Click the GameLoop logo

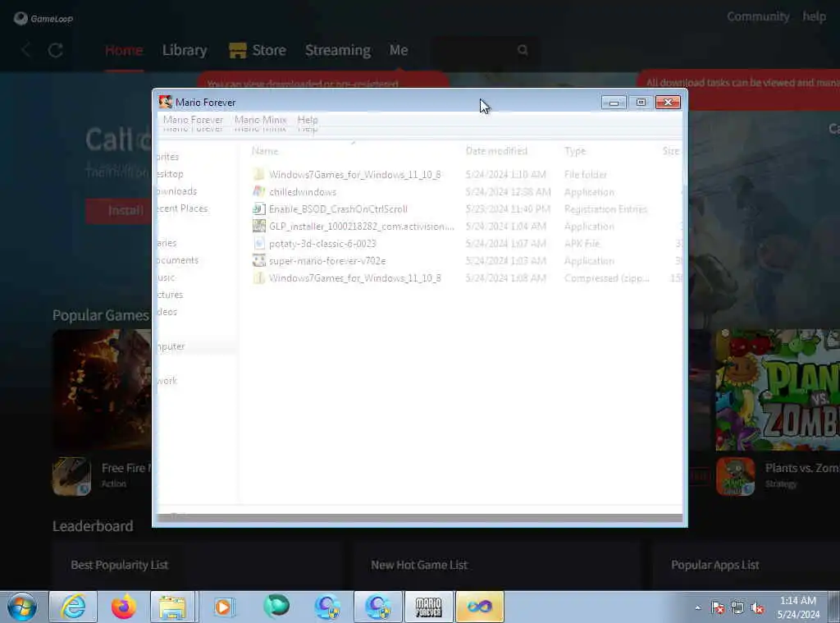(43, 19)
